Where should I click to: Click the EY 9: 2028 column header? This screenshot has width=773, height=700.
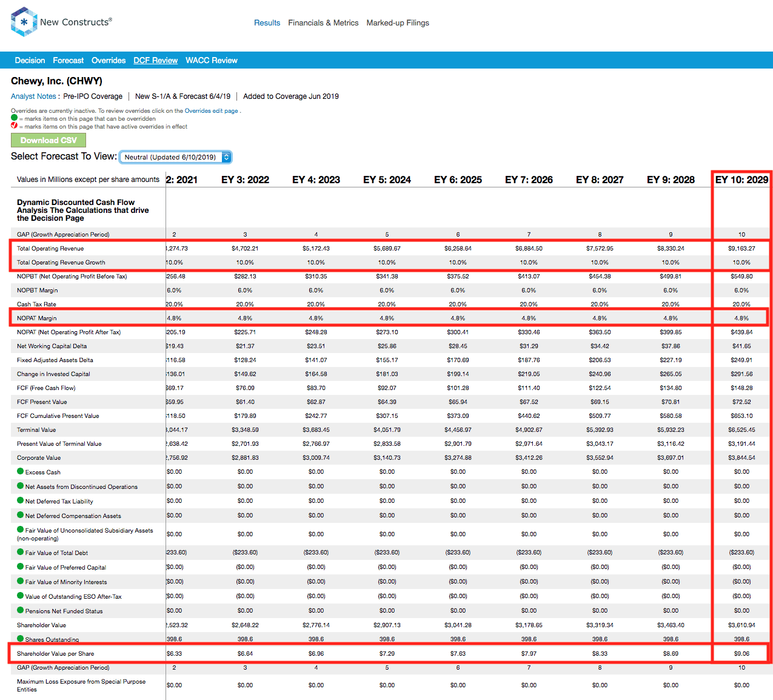pyautogui.click(x=671, y=180)
